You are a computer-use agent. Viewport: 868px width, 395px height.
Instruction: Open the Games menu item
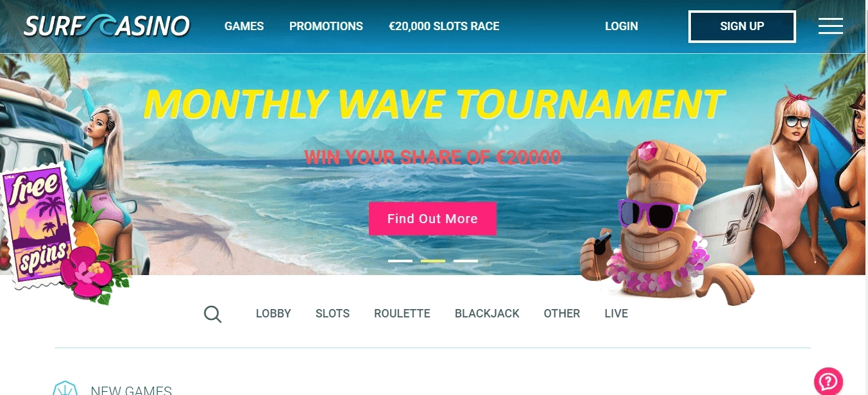click(x=244, y=26)
